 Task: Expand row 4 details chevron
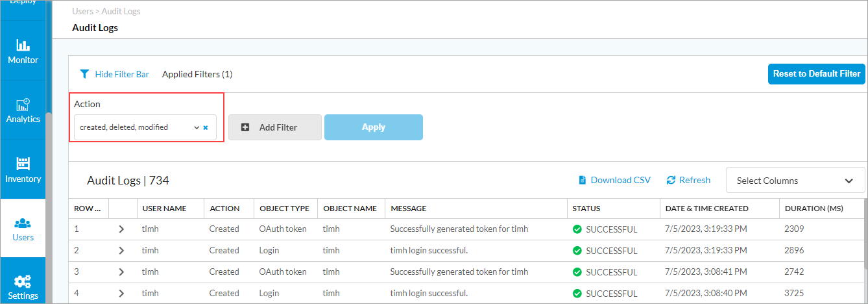pyautogui.click(x=121, y=294)
